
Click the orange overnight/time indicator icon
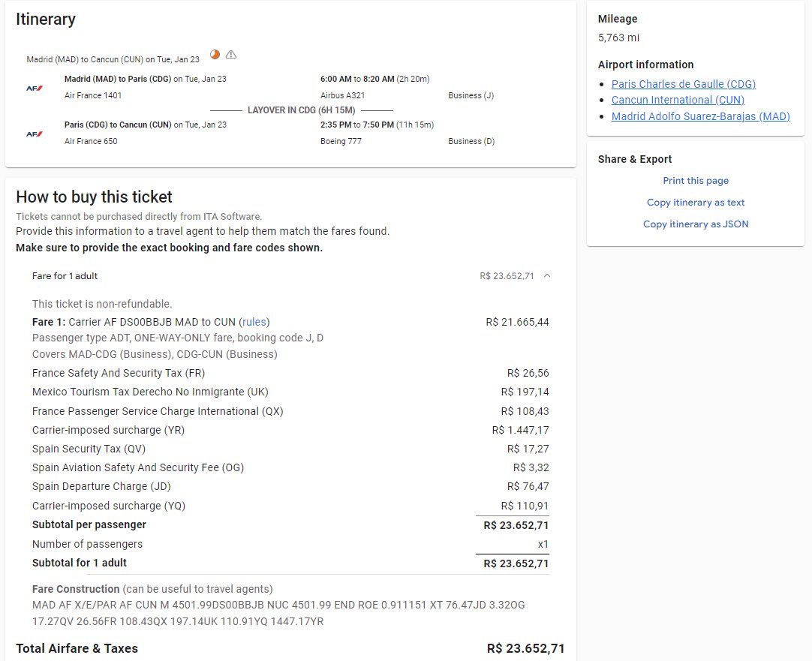[215, 54]
